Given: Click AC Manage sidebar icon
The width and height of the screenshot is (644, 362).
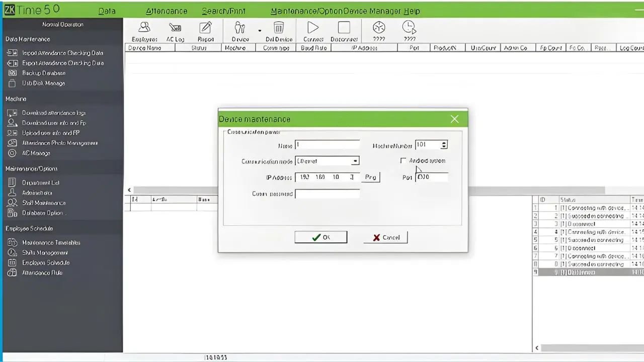Looking at the screenshot, I should (x=13, y=153).
